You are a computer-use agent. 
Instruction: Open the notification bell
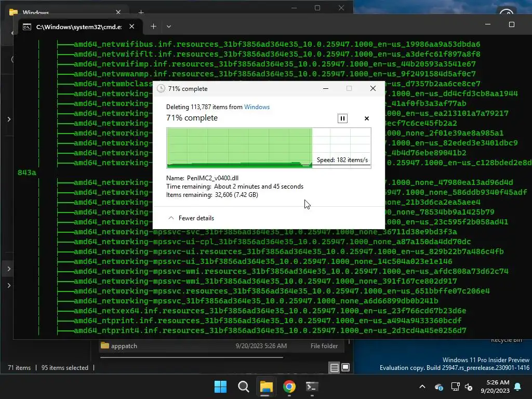(518, 387)
